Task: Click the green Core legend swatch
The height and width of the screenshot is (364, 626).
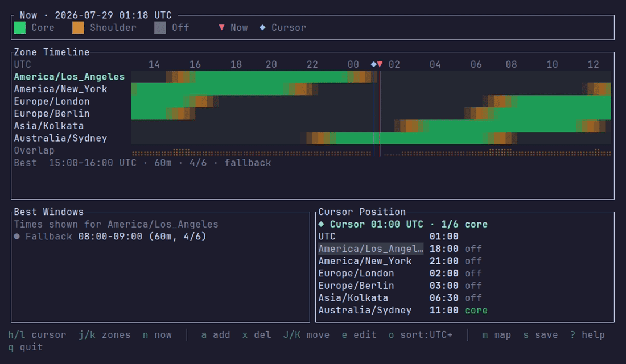Action: (19, 27)
